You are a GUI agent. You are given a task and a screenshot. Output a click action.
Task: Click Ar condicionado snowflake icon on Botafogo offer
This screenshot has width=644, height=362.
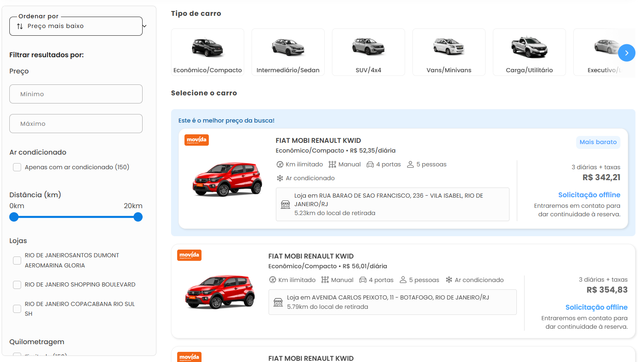(449, 280)
